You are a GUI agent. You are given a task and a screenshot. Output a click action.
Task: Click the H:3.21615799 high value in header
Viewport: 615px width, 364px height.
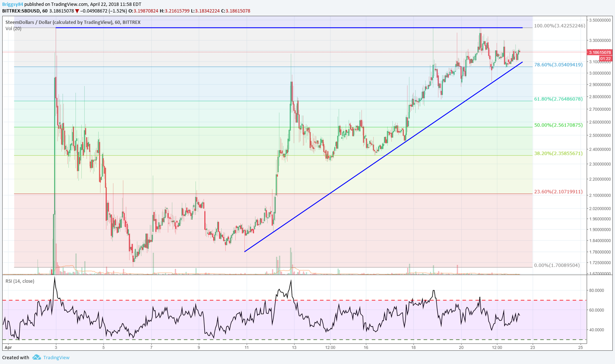(174, 11)
